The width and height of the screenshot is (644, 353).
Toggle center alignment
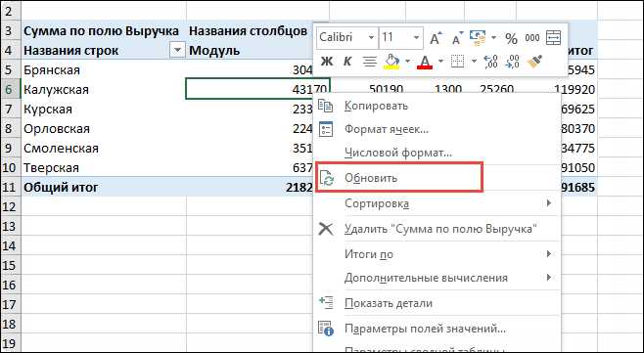370,62
